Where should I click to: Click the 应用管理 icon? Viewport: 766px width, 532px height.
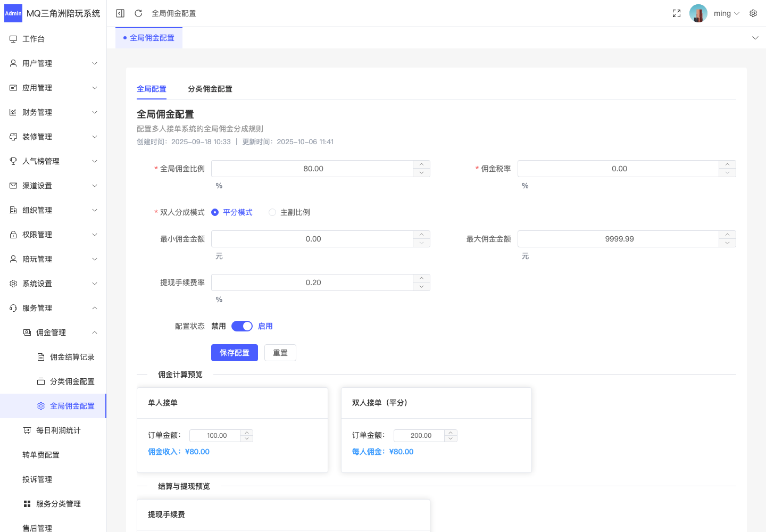pyautogui.click(x=13, y=88)
